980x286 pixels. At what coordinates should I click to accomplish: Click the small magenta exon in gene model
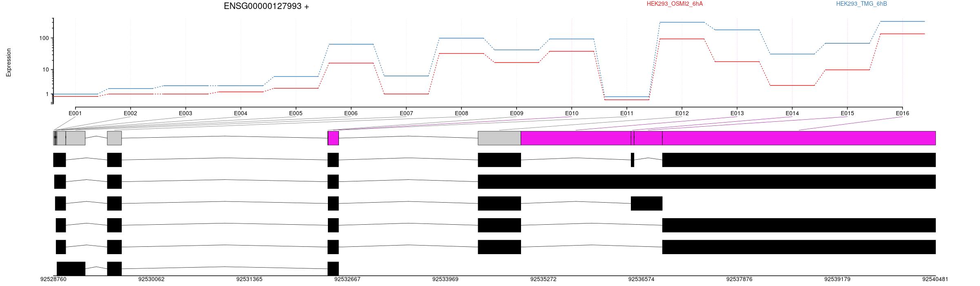(333, 138)
